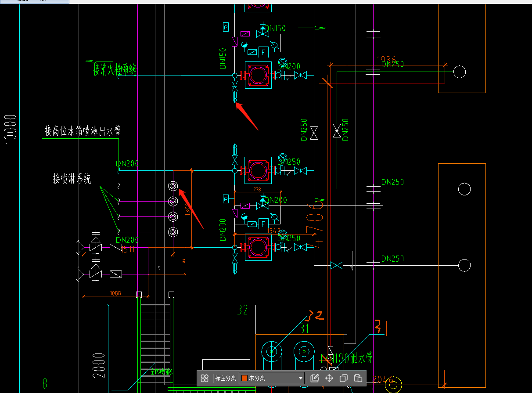Select the 10000 vertical dimension text
Image resolution: width=532 pixels, height=393 pixels.
pos(10,129)
